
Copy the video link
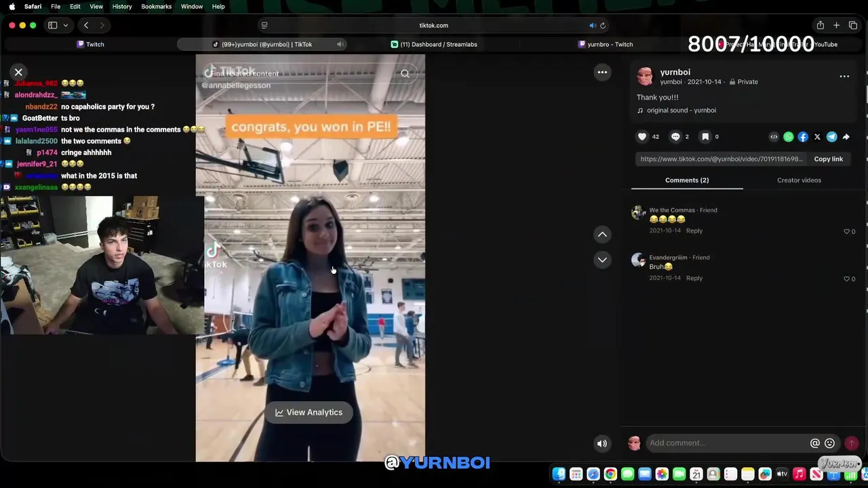tap(828, 159)
